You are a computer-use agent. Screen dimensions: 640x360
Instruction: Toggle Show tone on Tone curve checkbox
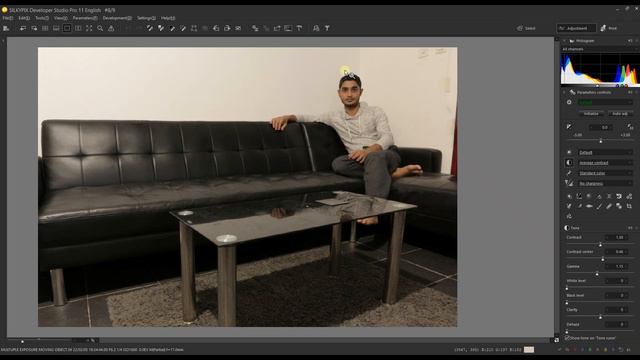point(567,338)
